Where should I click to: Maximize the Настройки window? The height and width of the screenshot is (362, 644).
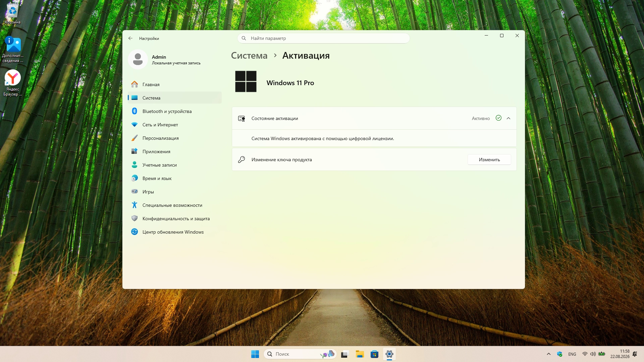[x=502, y=36]
